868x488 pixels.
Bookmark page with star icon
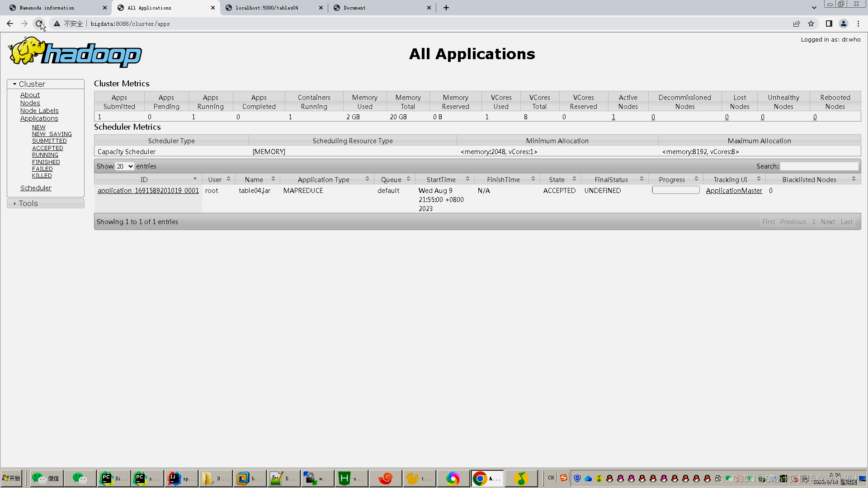click(x=811, y=23)
